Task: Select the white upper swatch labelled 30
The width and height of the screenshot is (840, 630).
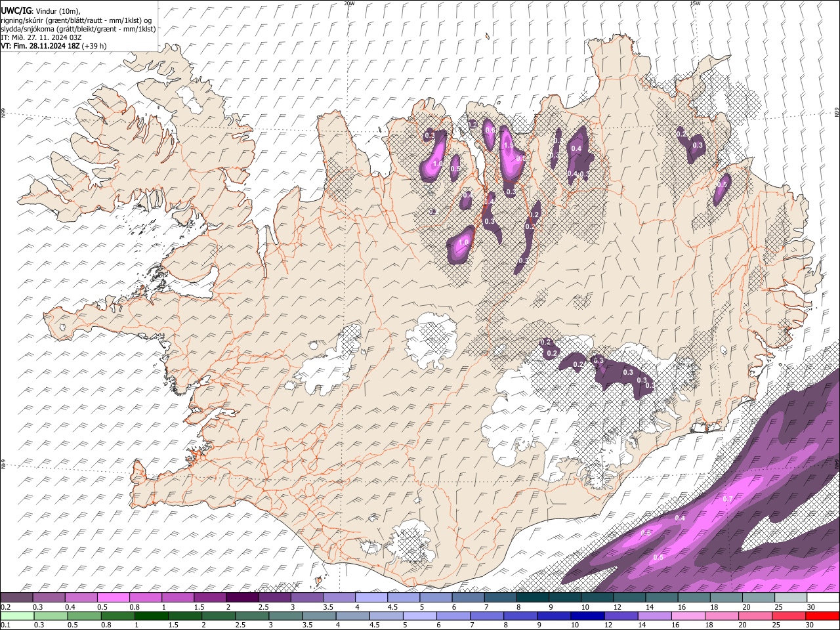Action: [x=824, y=598]
